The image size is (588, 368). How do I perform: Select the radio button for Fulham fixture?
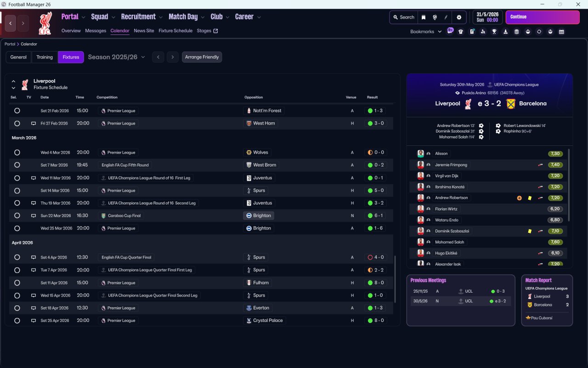point(17,282)
